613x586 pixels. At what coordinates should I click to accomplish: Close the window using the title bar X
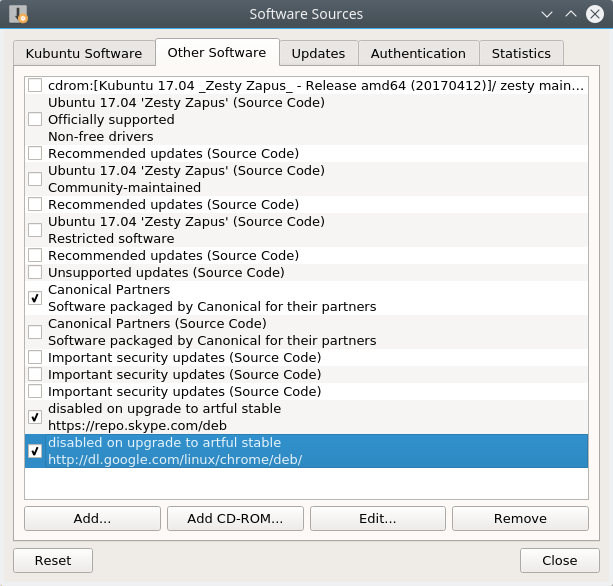click(x=595, y=14)
